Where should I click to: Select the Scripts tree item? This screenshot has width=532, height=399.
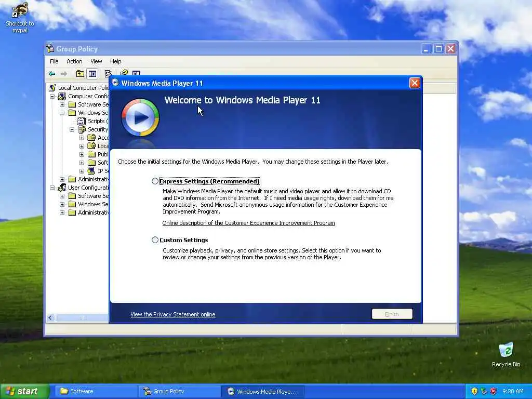[x=98, y=121]
